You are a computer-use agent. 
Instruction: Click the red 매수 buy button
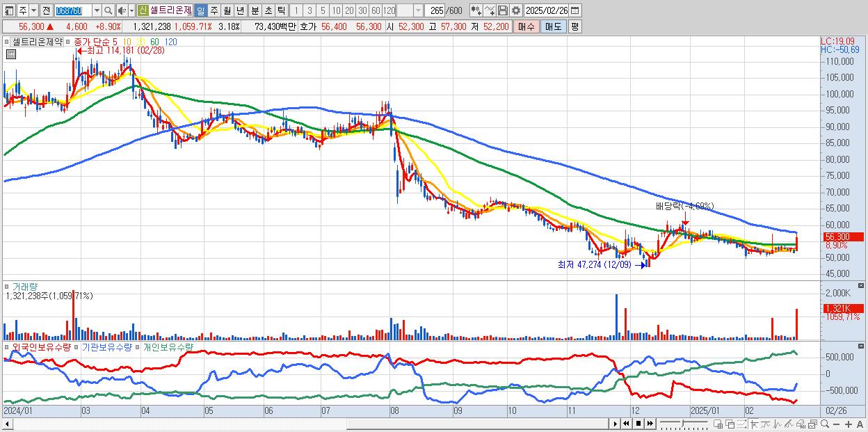(527, 26)
